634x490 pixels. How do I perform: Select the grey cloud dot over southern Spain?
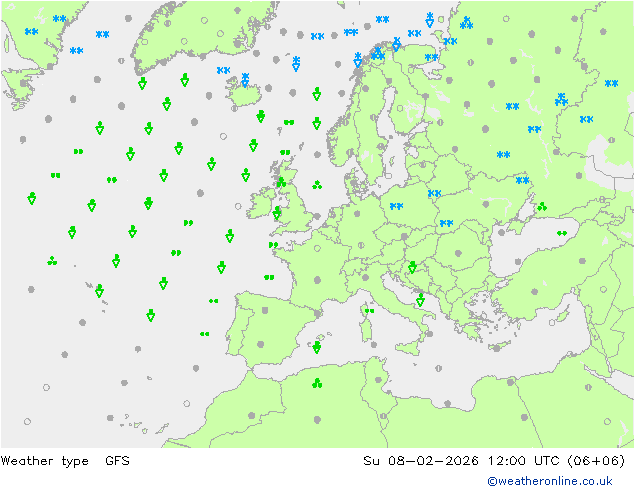coord(261,344)
